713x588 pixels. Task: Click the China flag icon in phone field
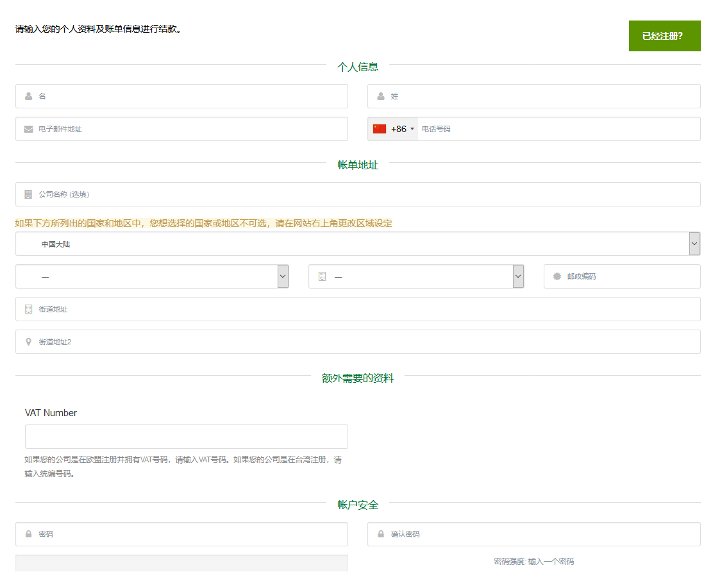378,129
